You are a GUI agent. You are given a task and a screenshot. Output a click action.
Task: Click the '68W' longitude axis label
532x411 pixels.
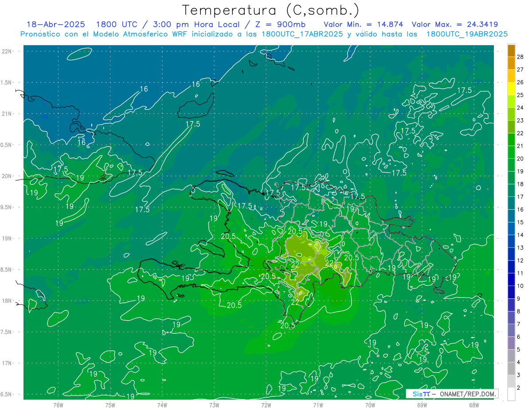473,405
